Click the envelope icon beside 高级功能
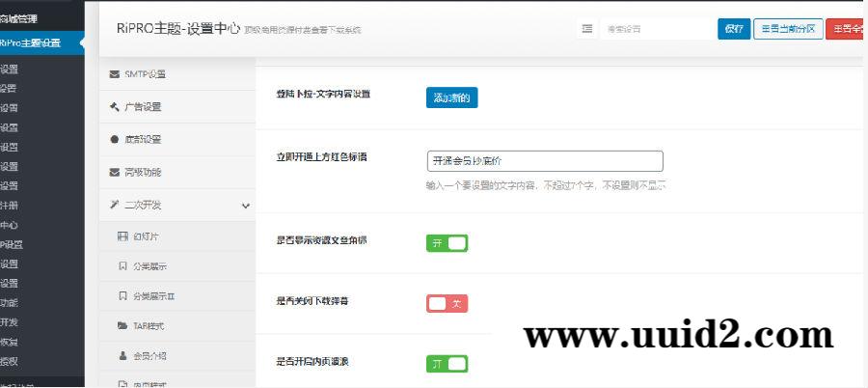Image resolution: width=868 pixels, height=388 pixels. tap(115, 173)
